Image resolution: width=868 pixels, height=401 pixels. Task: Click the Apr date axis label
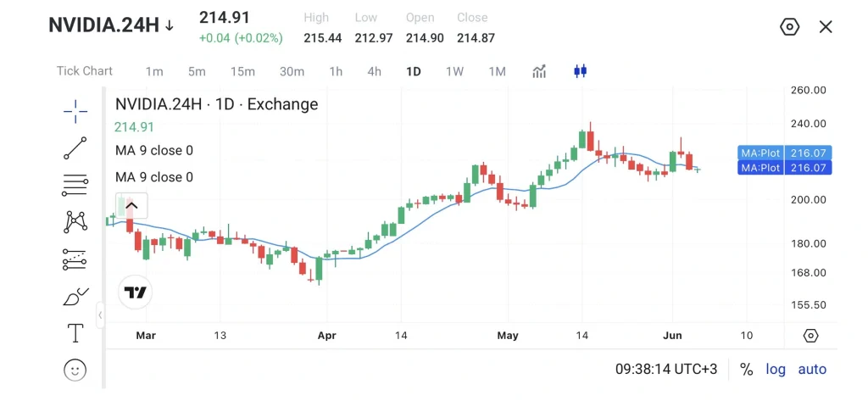tap(327, 336)
